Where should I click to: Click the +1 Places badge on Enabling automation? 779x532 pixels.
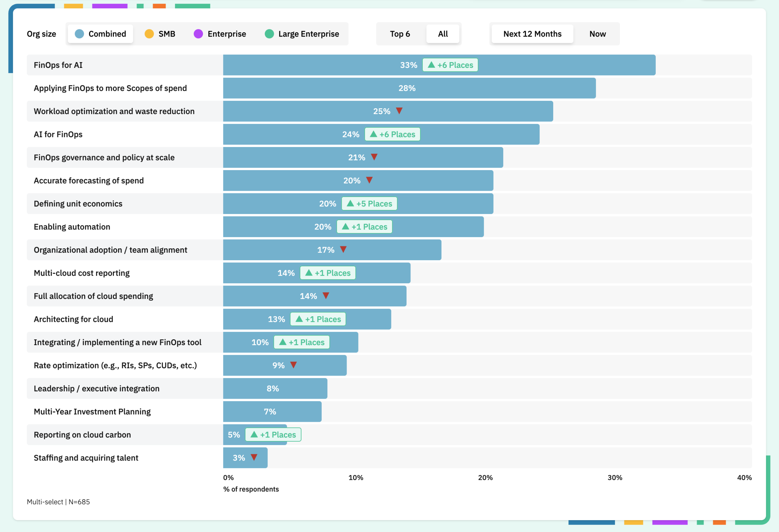point(364,227)
